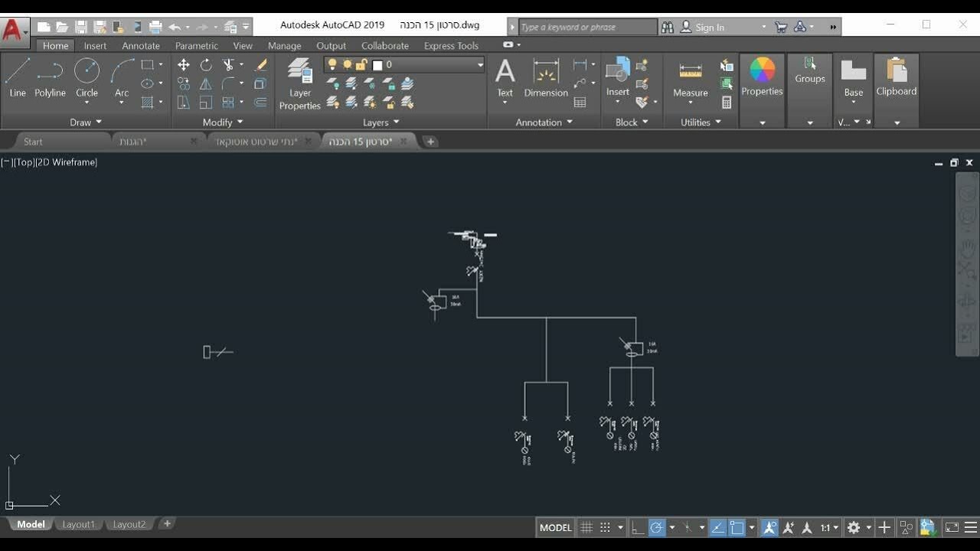The width and height of the screenshot is (980, 551).
Task: Open the Sign In dropdown
Action: (x=763, y=27)
